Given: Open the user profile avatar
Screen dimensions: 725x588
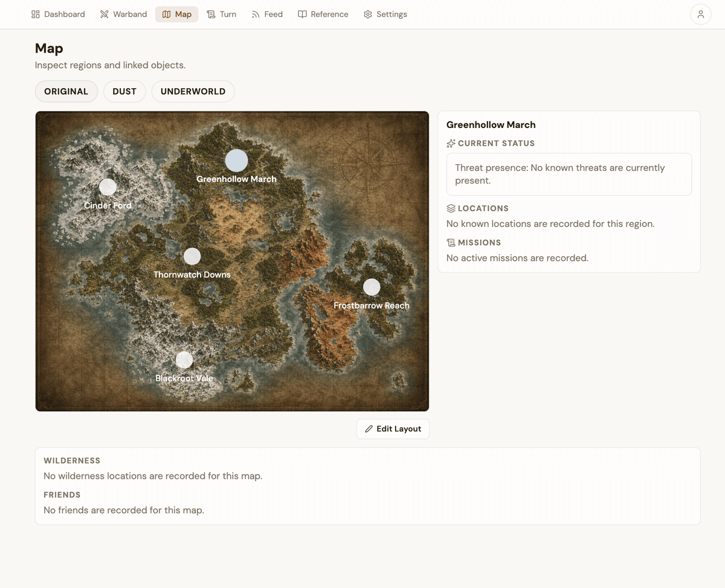Looking at the screenshot, I should tap(700, 14).
